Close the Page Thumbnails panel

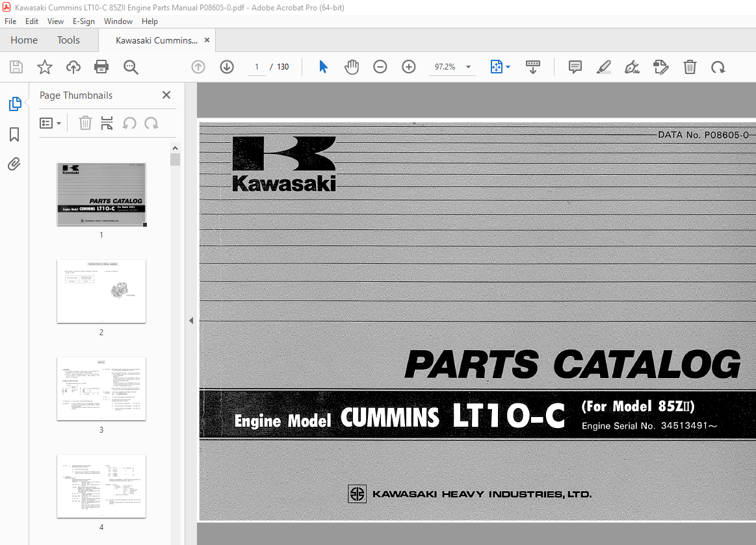click(x=166, y=95)
